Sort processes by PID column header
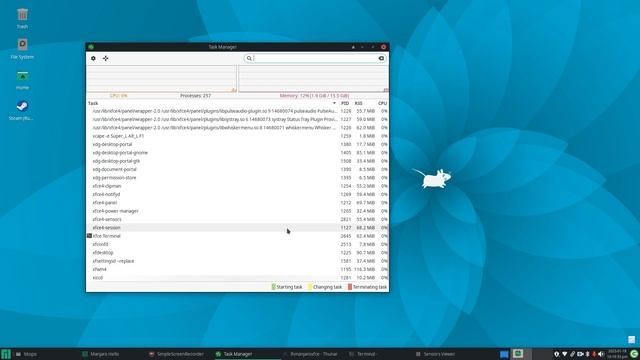 coord(345,103)
